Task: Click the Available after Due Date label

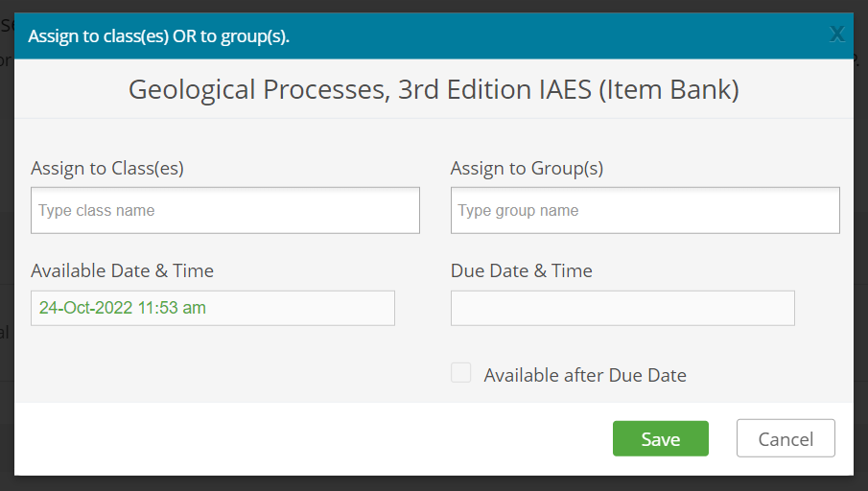Action: click(x=585, y=375)
